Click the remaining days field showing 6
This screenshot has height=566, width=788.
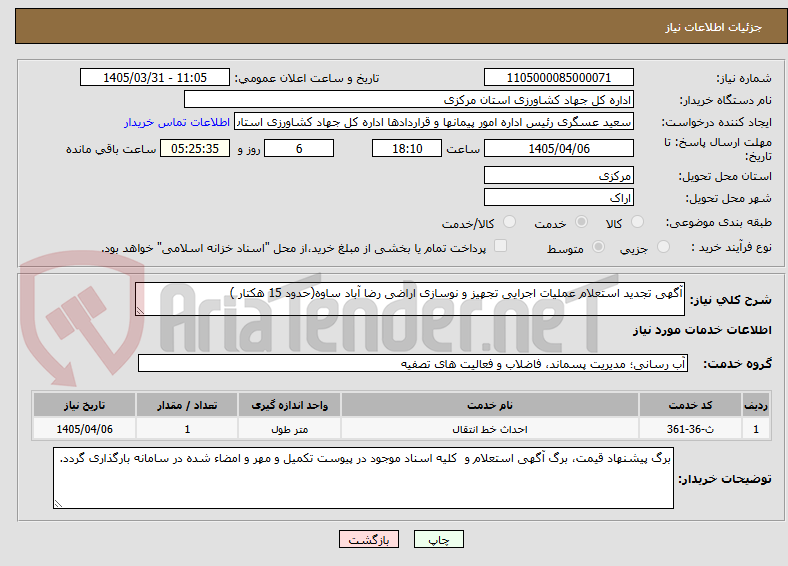click(x=299, y=148)
